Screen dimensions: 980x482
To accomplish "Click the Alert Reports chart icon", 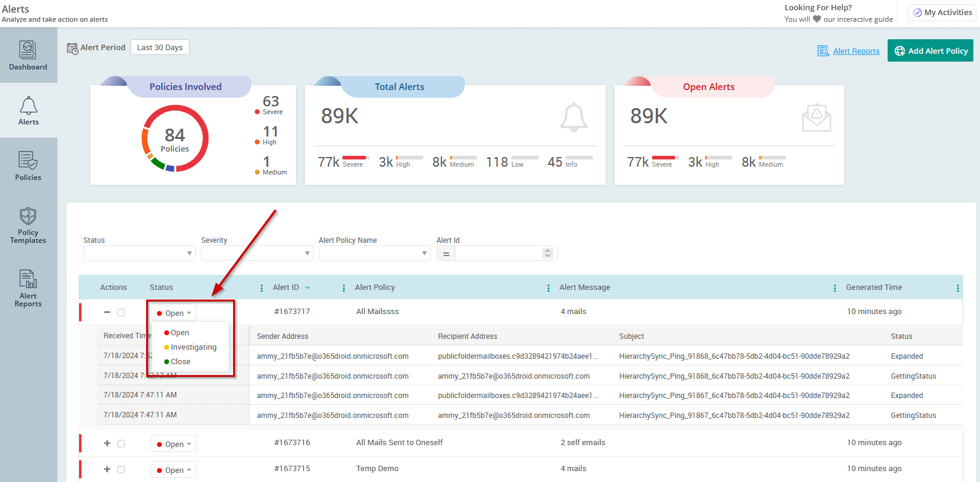I will (823, 51).
